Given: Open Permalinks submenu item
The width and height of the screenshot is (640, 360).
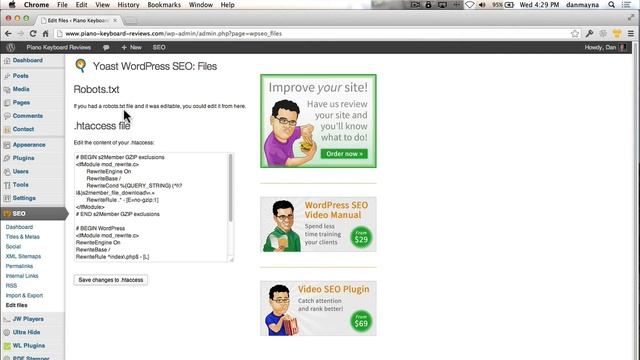Looking at the screenshot, I should point(19,266).
